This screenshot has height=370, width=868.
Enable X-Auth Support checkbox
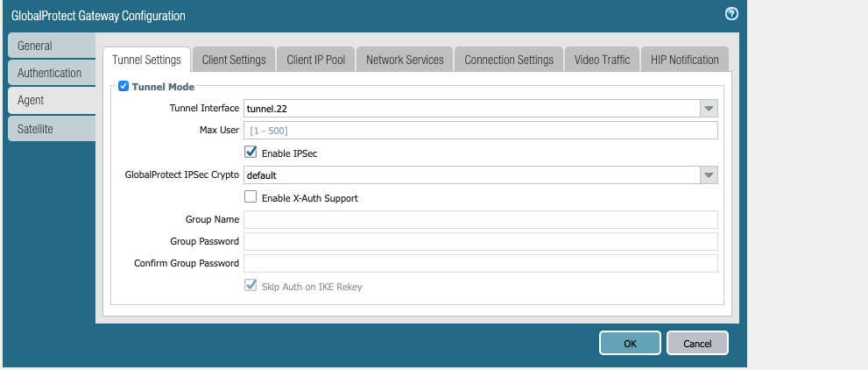251,196
